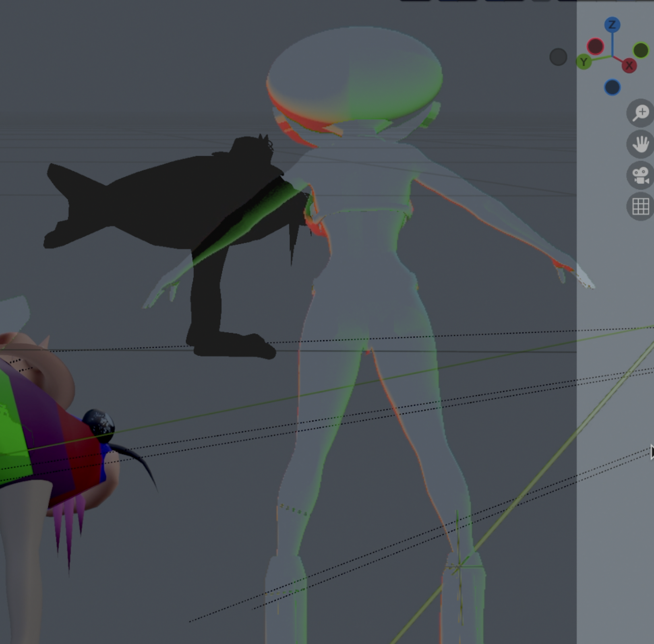Toggle orthographic/perspective grid icon

[640, 207]
